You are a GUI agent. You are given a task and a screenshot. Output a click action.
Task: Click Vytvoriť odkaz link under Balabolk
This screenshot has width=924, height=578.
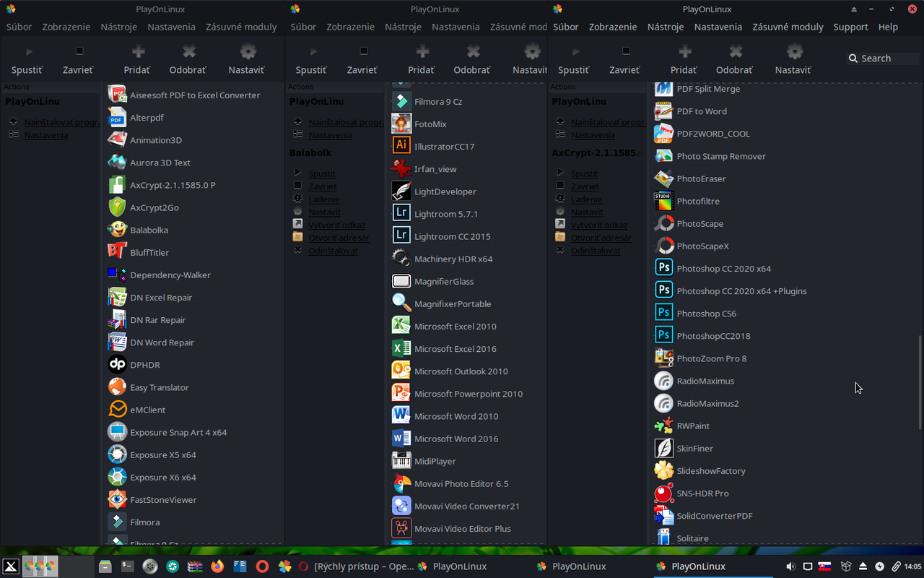[337, 225]
